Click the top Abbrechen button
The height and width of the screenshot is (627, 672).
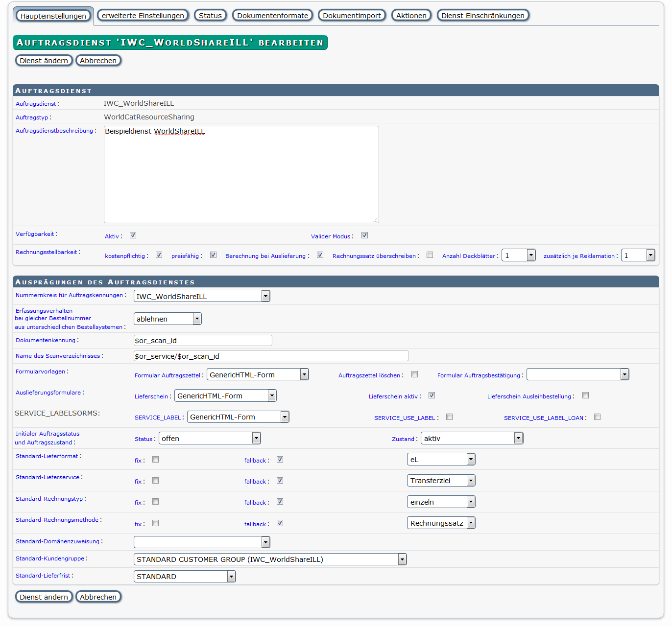tap(98, 60)
